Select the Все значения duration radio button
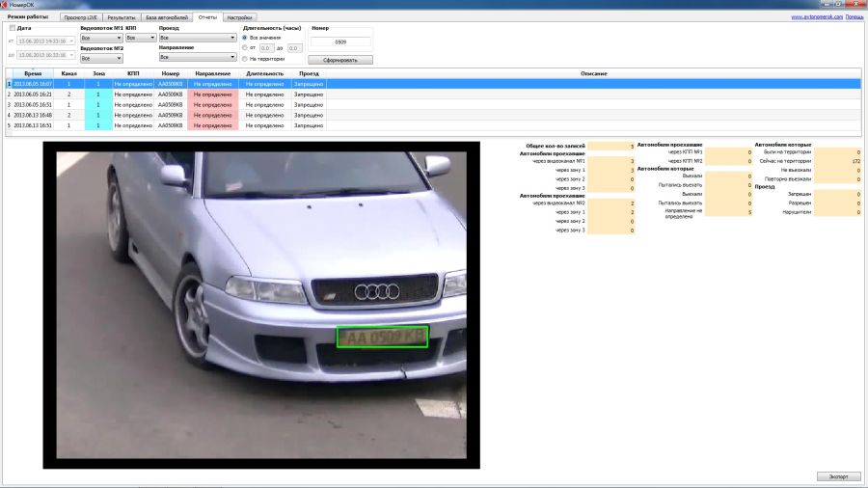The width and height of the screenshot is (868, 488). [245, 38]
